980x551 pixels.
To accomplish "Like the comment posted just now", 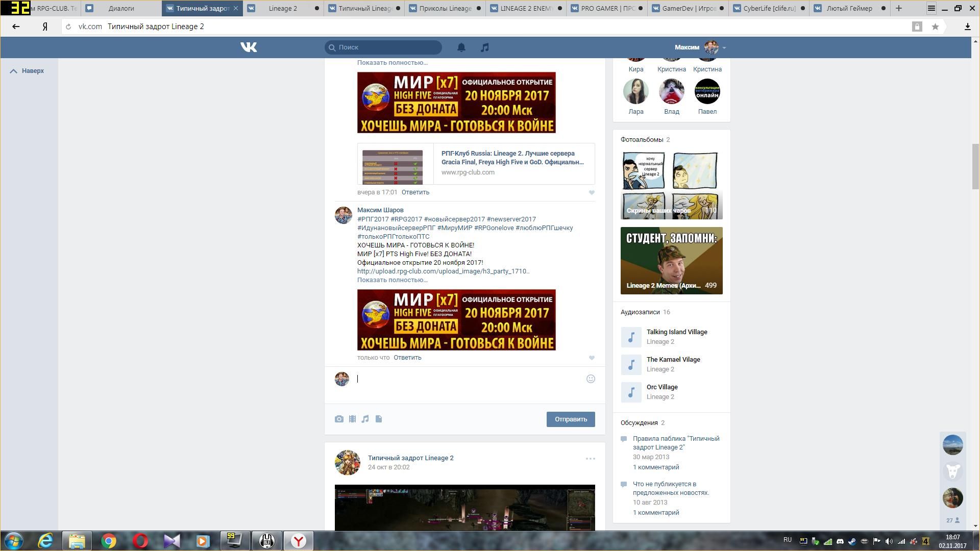I will tap(592, 358).
